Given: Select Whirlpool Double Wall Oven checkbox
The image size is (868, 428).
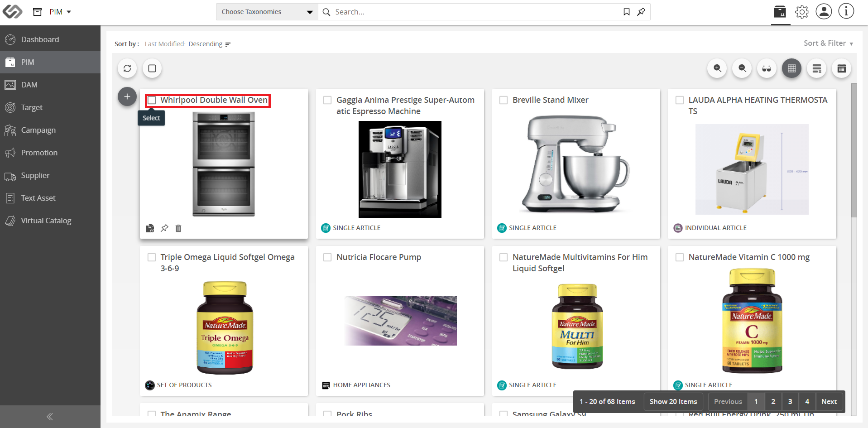Looking at the screenshot, I should tap(152, 100).
